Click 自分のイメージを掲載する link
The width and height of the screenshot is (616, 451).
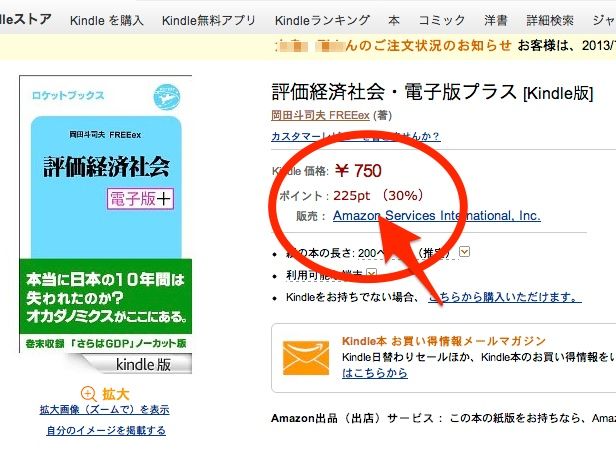pyautogui.click(x=106, y=431)
